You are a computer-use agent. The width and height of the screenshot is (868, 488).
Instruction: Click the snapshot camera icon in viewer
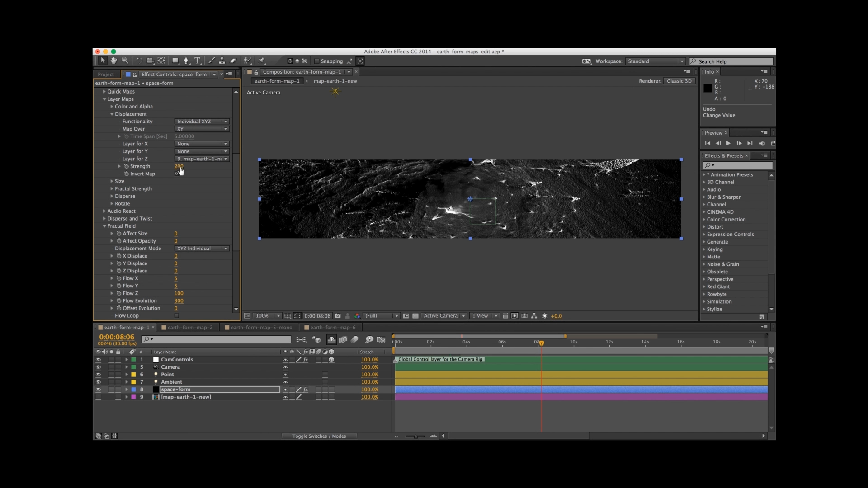click(338, 316)
